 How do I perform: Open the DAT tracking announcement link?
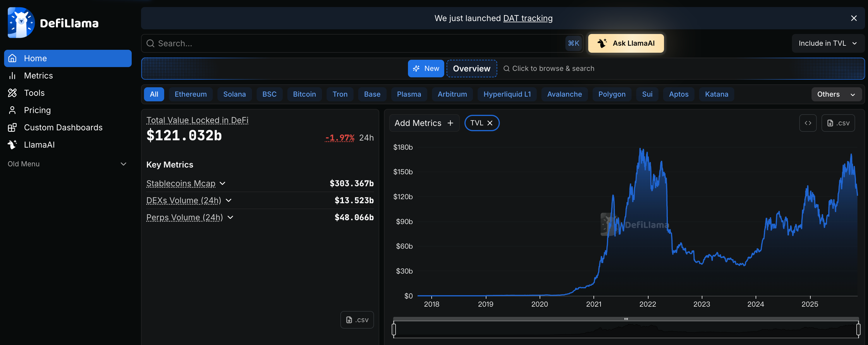(x=528, y=18)
